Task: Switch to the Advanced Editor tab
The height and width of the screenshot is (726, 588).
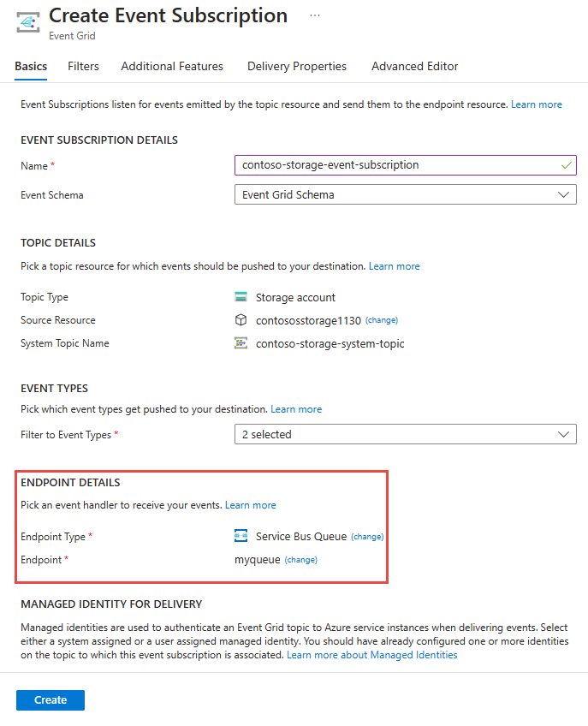Action: pyautogui.click(x=414, y=66)
